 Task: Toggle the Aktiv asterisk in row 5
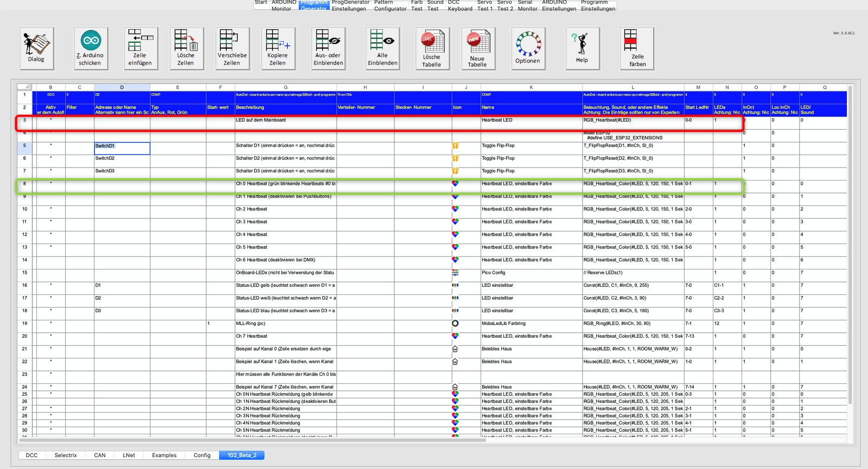pyautogui.click(x=51, y=146)
